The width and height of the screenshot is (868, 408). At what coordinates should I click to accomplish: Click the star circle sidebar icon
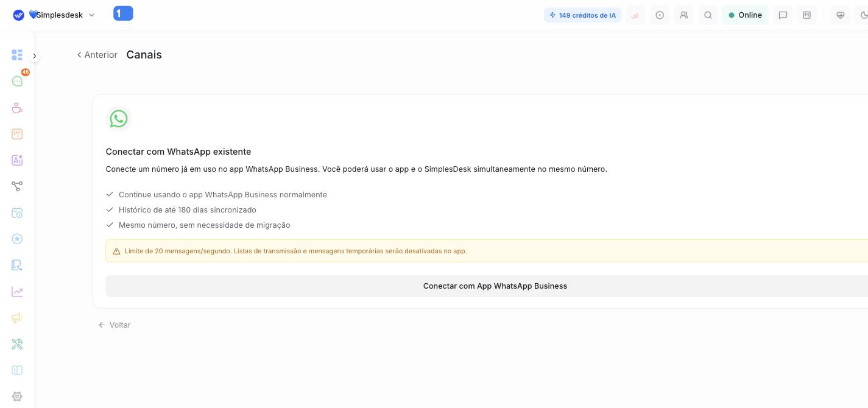tap(17, 239)
